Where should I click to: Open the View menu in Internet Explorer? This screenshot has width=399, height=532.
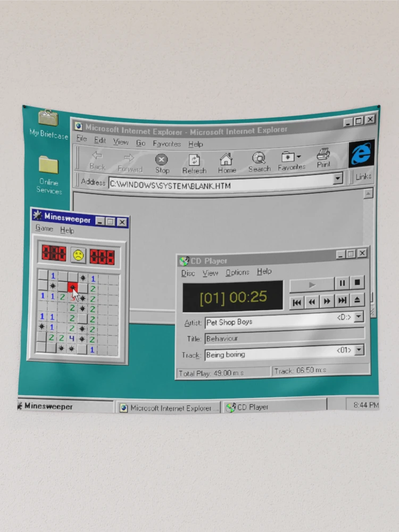click(120, 142)
